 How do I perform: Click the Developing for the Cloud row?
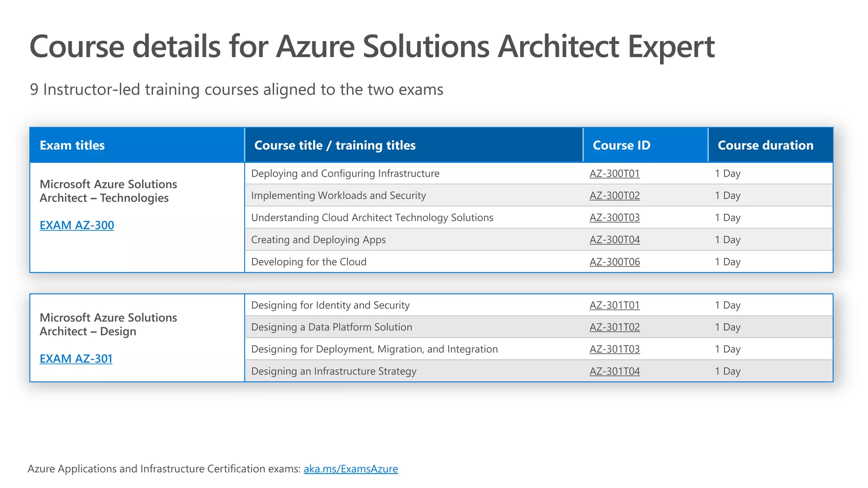(x=539, y=262)
